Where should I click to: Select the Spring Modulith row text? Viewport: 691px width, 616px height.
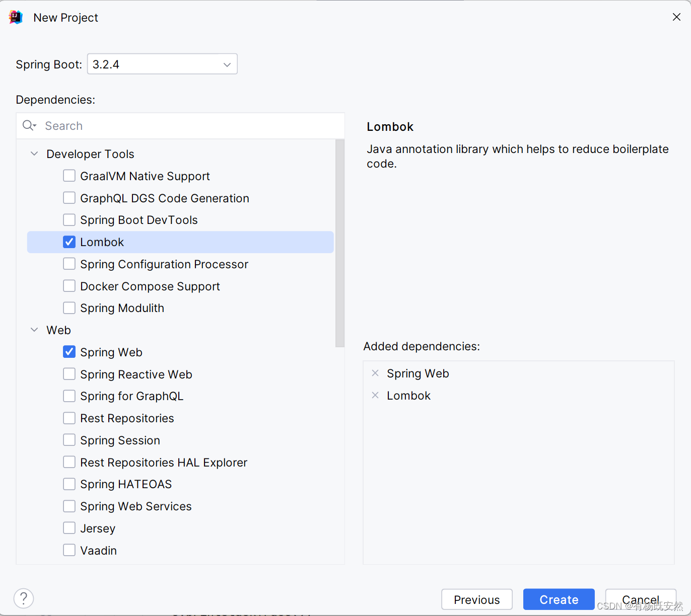(x=122, y=308)
